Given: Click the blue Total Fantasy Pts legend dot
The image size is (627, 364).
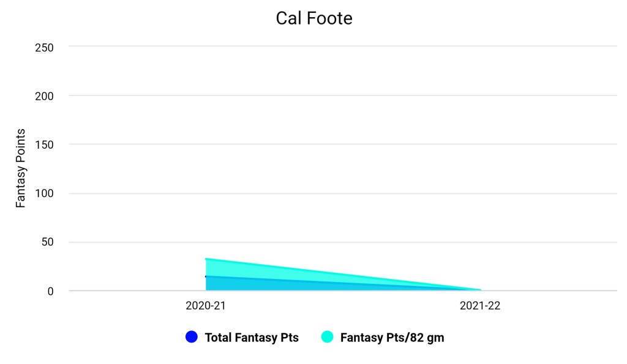Looking at the screenshot, I should tap(192, 337).
